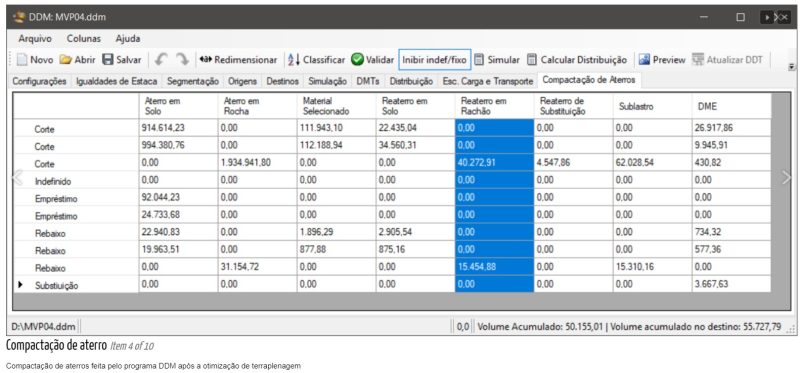
Task: Open the Ajuda menu
Action: point(128,38)
